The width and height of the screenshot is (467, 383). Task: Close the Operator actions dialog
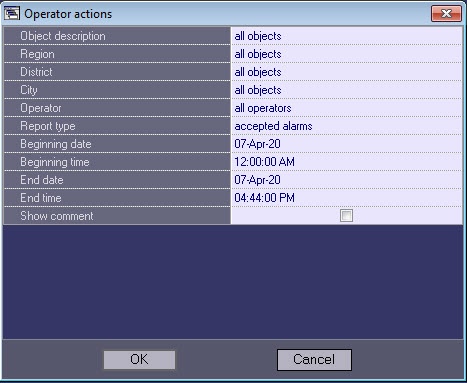(446, 14)
